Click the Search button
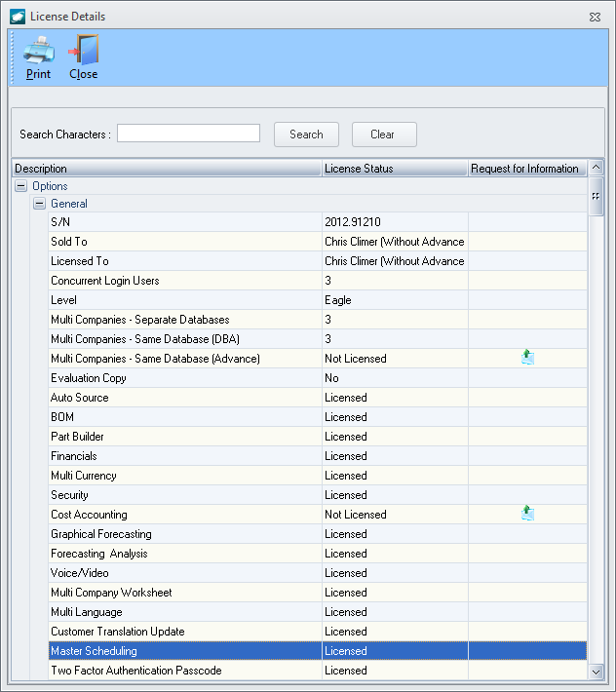This screenshot has width=616, height=692. (306, 135)
